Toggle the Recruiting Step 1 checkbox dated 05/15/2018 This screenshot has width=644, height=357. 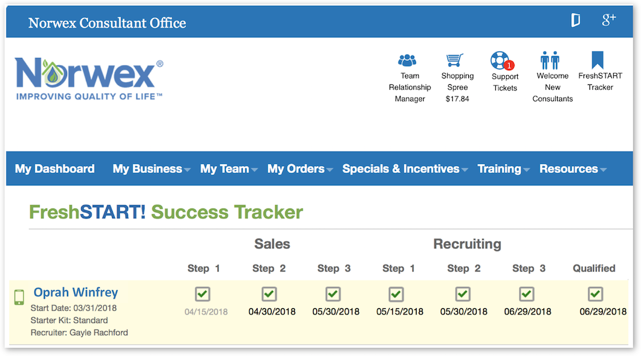[x=396, y=294]
